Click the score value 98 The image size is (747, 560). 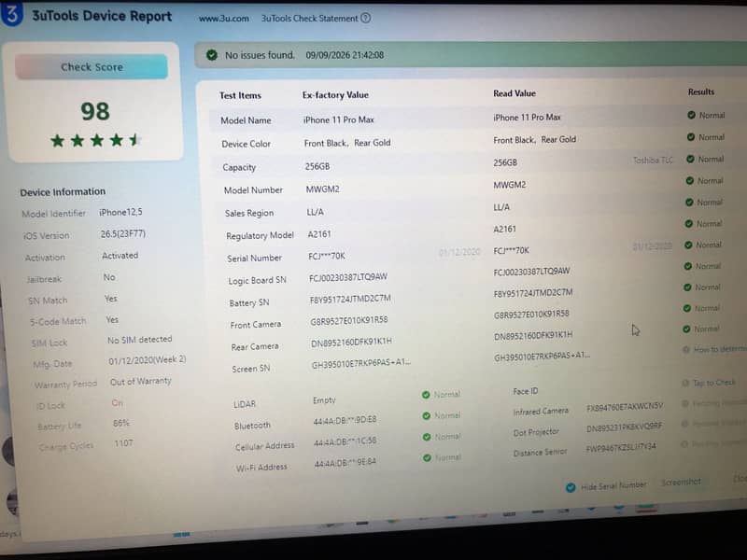click(x=95, y=111)
